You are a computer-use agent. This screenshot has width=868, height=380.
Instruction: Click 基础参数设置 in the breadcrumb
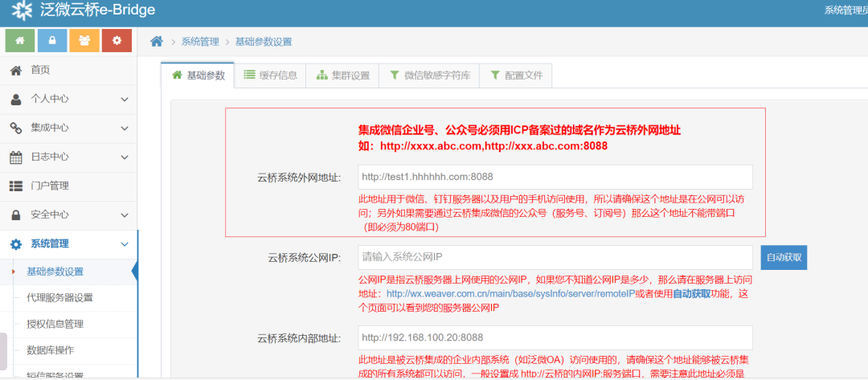tap(264, 42)
